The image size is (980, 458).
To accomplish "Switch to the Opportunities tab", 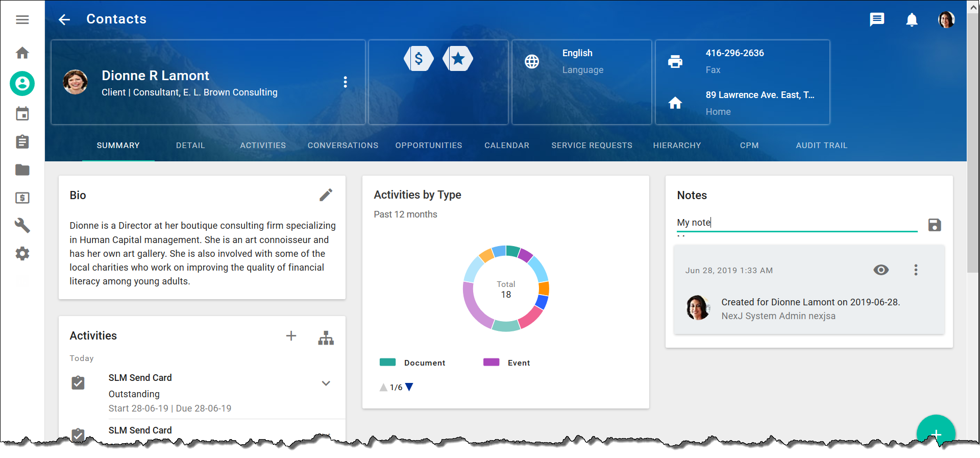I will 428,146.
